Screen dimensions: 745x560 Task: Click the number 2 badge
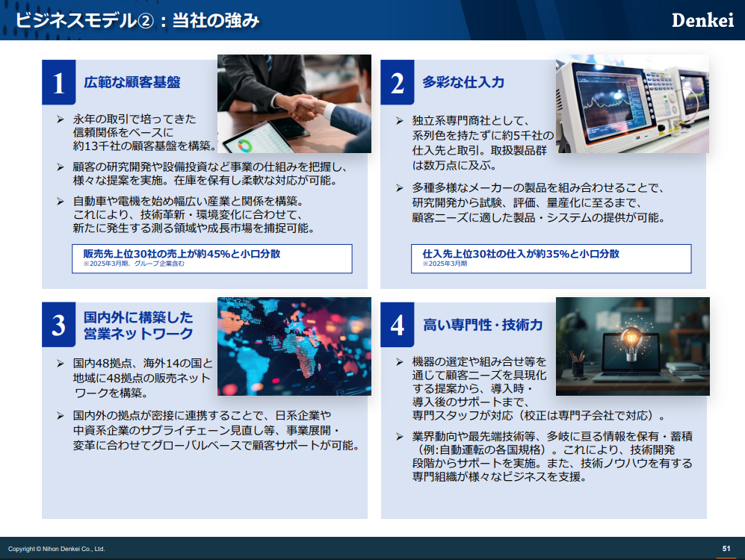(398, 83)
